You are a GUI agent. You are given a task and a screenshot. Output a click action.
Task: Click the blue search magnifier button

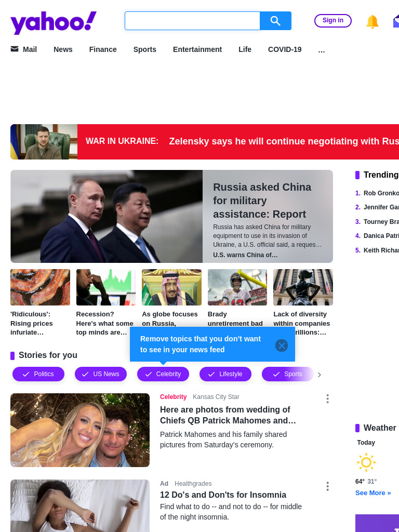point(275,21)
